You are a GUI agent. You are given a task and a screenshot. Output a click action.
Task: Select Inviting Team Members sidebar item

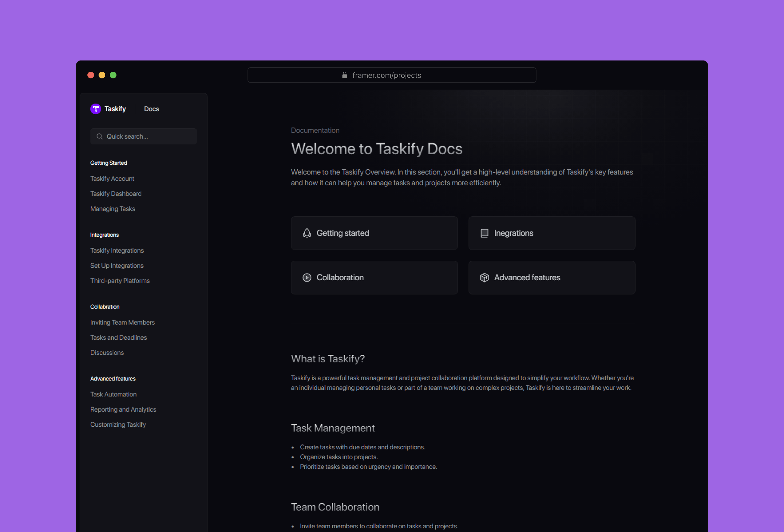coord(123,322)
